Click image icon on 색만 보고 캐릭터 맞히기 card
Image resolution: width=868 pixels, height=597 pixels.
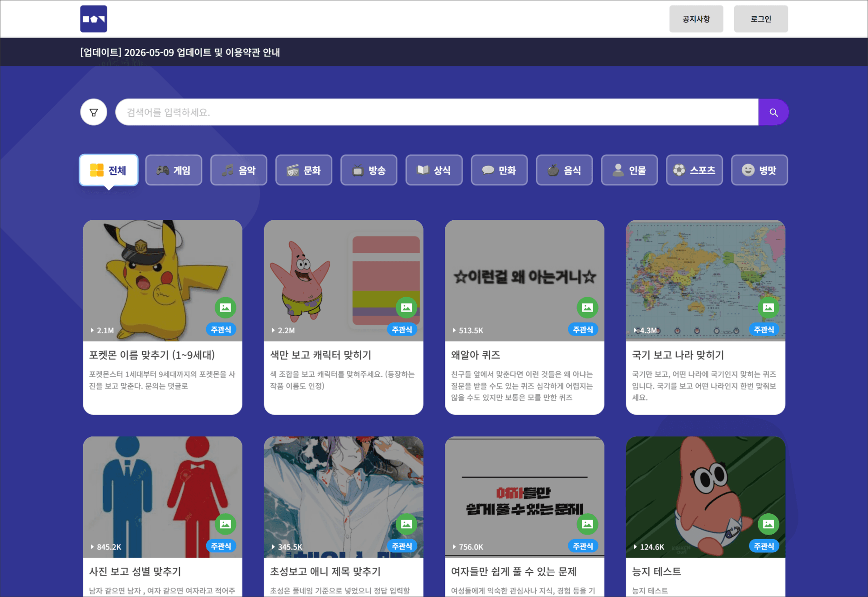pos(406,308)
